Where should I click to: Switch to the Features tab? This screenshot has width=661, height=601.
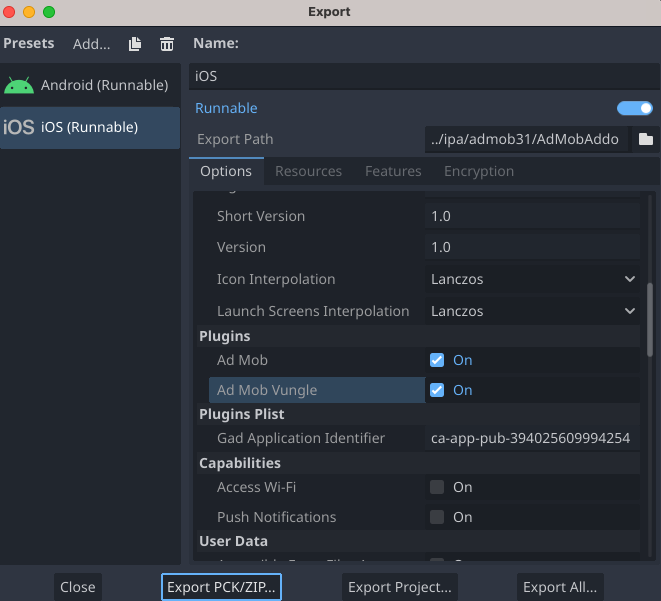tap(393, 171)
